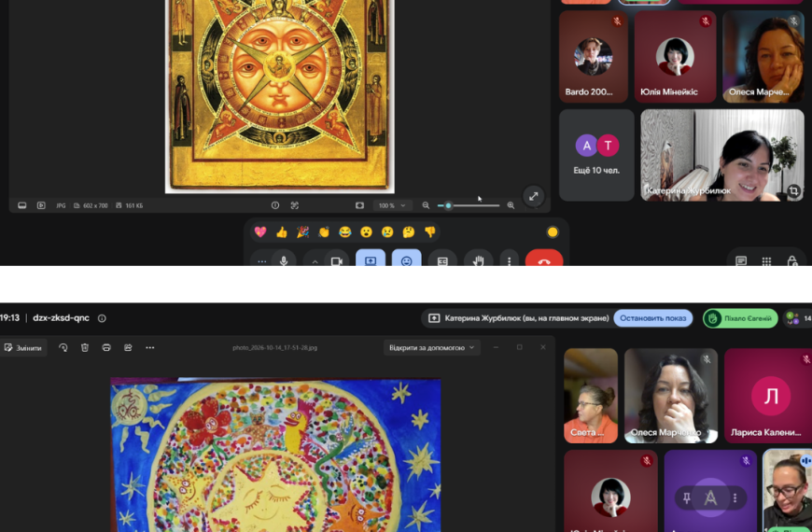Zoom in with magnifier plus icon
Screen dimensions: 812x532
point(511,205)
